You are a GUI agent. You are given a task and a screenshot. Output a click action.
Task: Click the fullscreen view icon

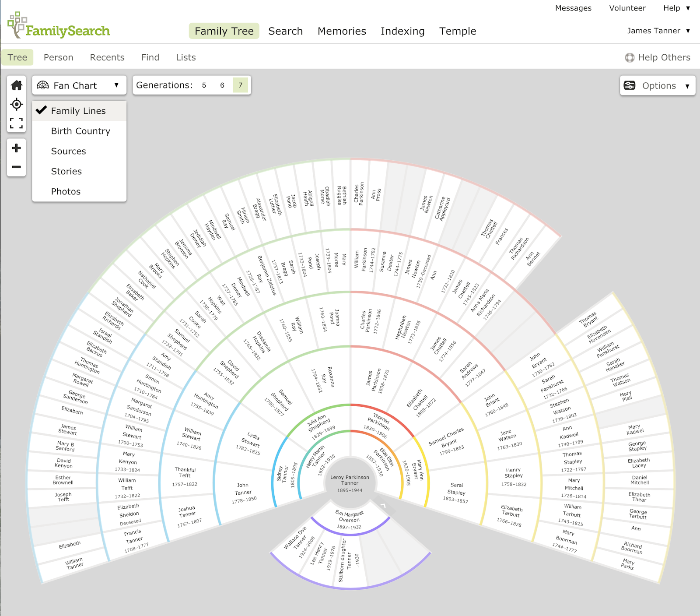(16, 123)
